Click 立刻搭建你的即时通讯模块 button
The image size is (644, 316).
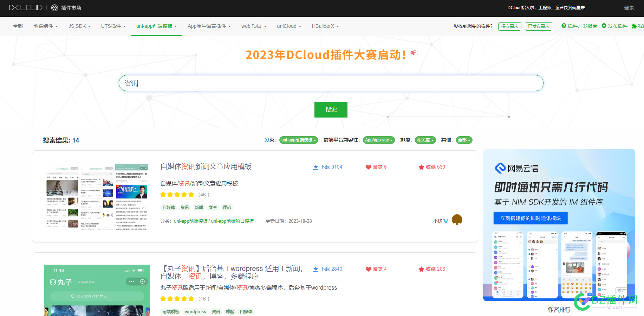pyautogui.click(x=531, y=218)
